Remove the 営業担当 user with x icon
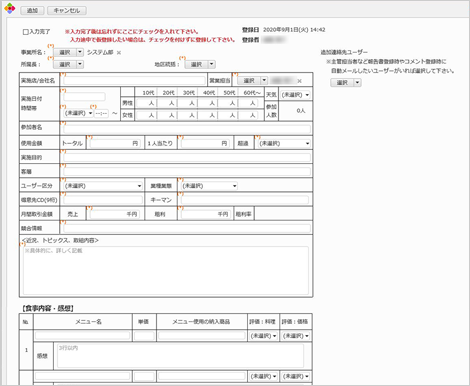The height and width of the screenshot is (386, 470). (299, 81)
